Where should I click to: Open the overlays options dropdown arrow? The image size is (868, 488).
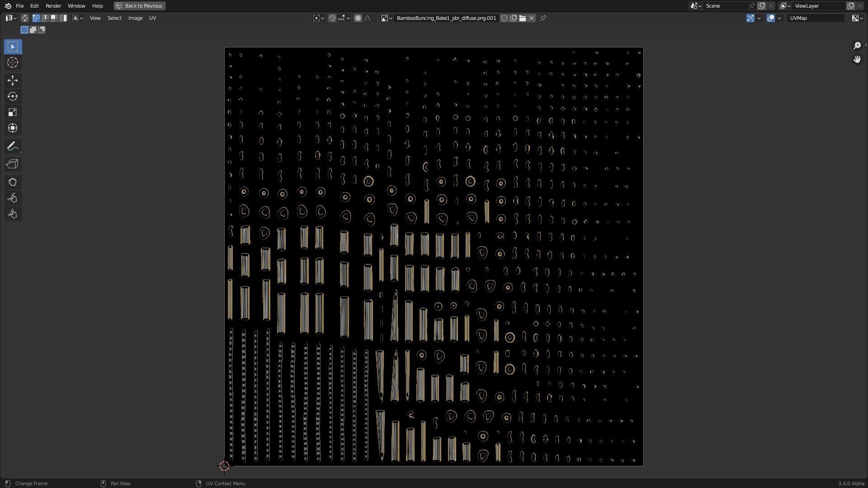[x=779, y=18]
